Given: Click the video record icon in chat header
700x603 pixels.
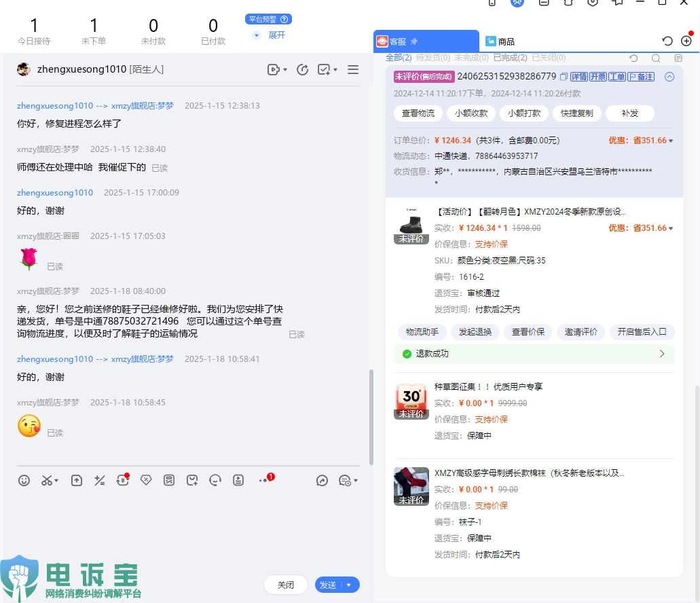Looking at the screenshot, I should pyautogui.click(x=273, y=70).
